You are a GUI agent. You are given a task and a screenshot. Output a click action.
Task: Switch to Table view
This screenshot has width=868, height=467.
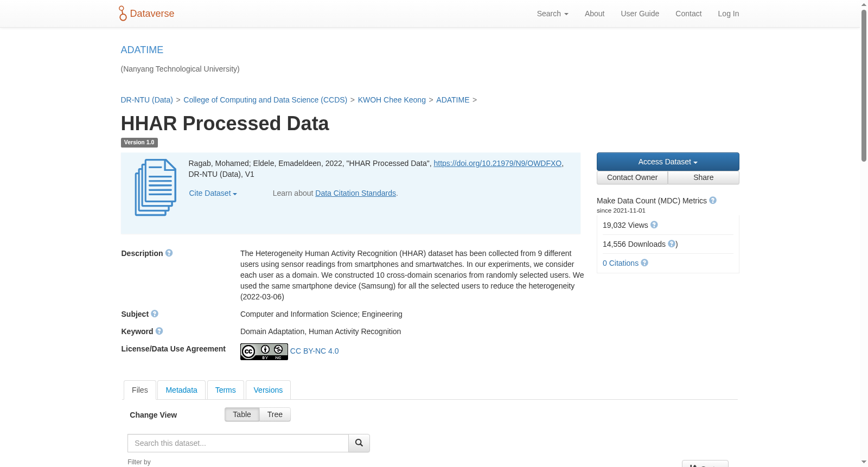(x=242, y=414)
